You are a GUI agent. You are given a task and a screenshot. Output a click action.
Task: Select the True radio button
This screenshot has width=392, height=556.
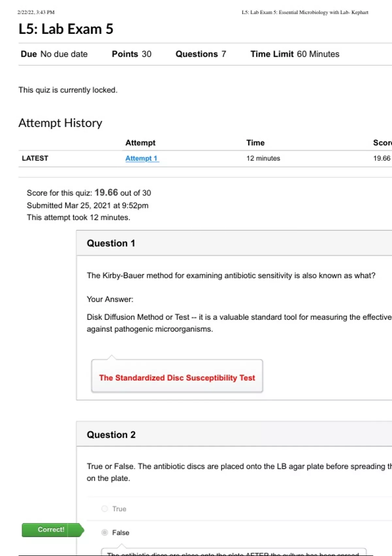(105, 509)
